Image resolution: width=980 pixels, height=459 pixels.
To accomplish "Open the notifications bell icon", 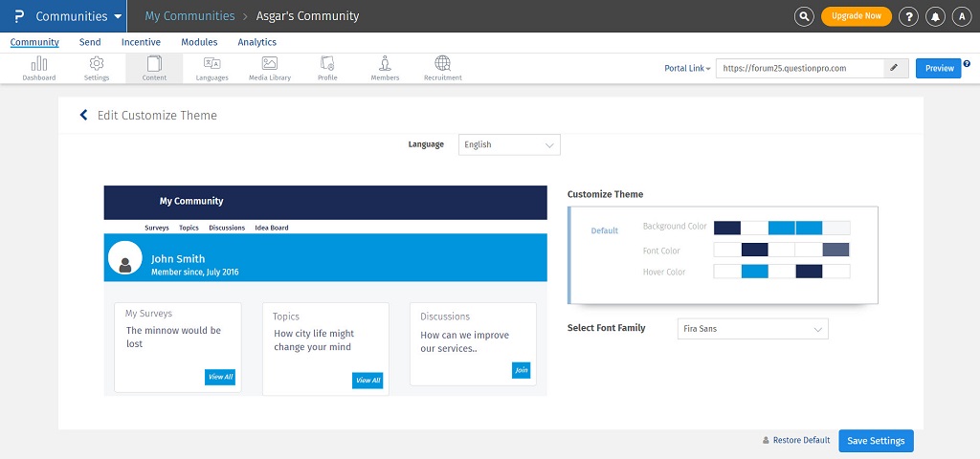I will pos(935,16).
